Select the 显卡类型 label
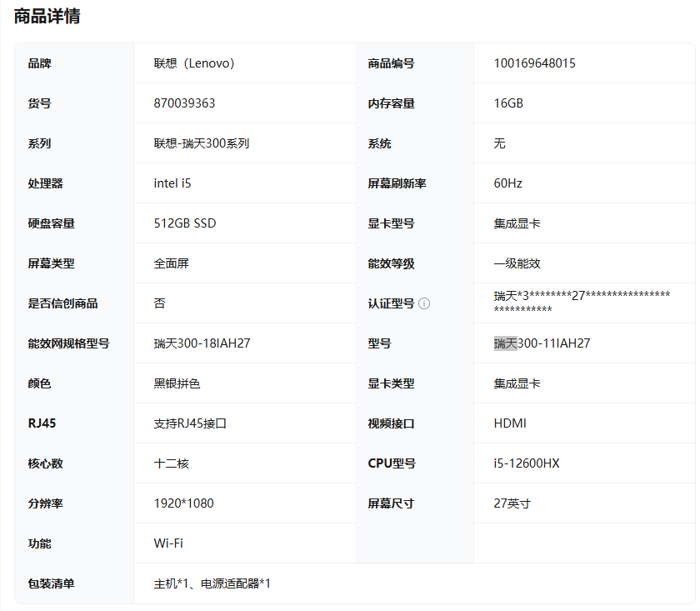700x611 pixels. coord(391,383)
